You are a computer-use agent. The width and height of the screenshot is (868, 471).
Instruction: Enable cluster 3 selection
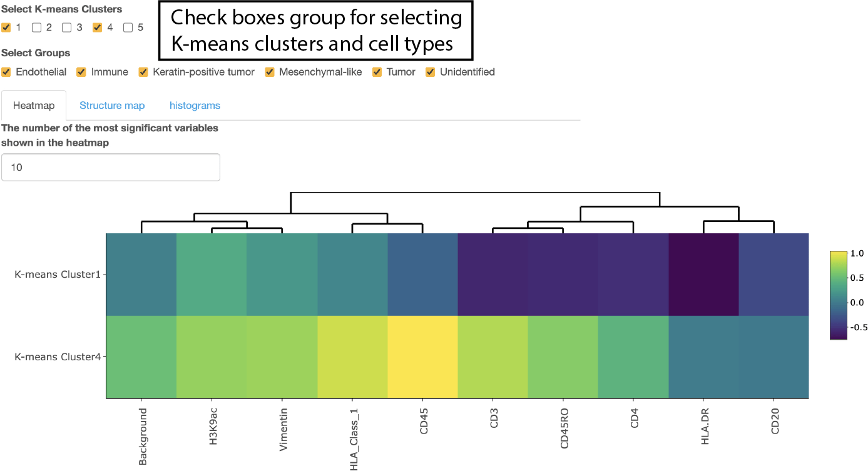tap(66, 28)
